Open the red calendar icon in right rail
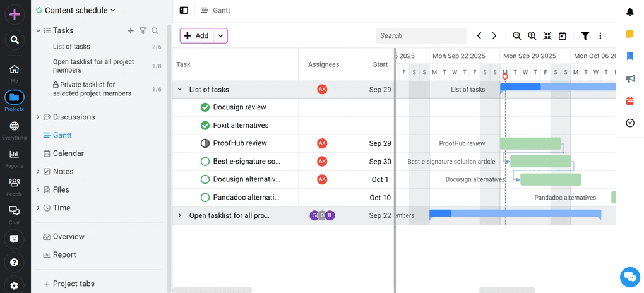The height and width of the screenshot is (293, 644). click(x=629, y=100)
